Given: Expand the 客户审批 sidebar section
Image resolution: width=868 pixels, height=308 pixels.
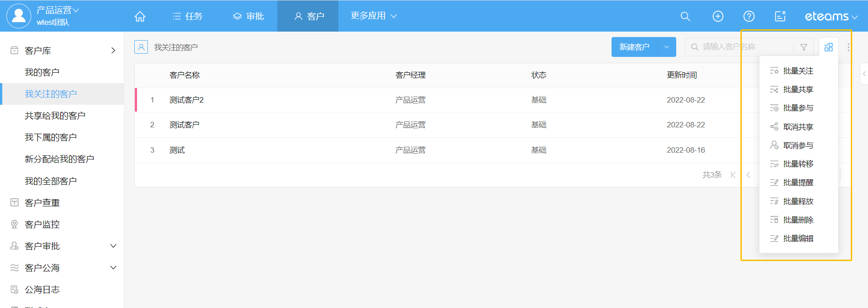Looking at the screenshot, I should click(x=113, y=246).
